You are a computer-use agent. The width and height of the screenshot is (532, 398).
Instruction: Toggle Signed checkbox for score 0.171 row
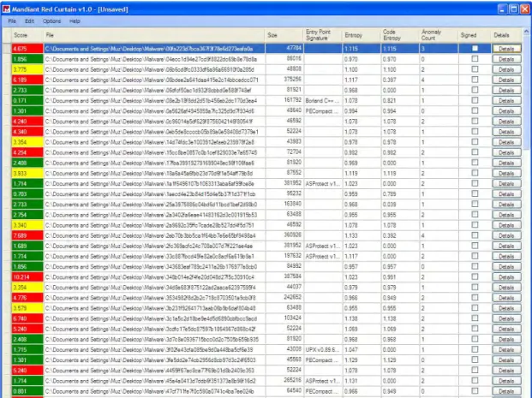tap(475, 100)
